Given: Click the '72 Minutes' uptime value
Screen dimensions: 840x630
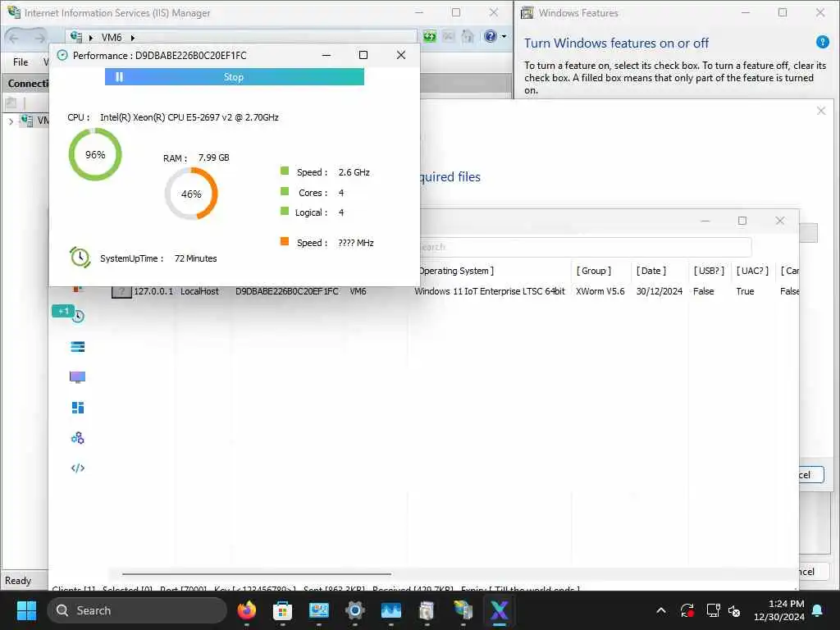Looking at the screenshot, I should click(195, 258).
